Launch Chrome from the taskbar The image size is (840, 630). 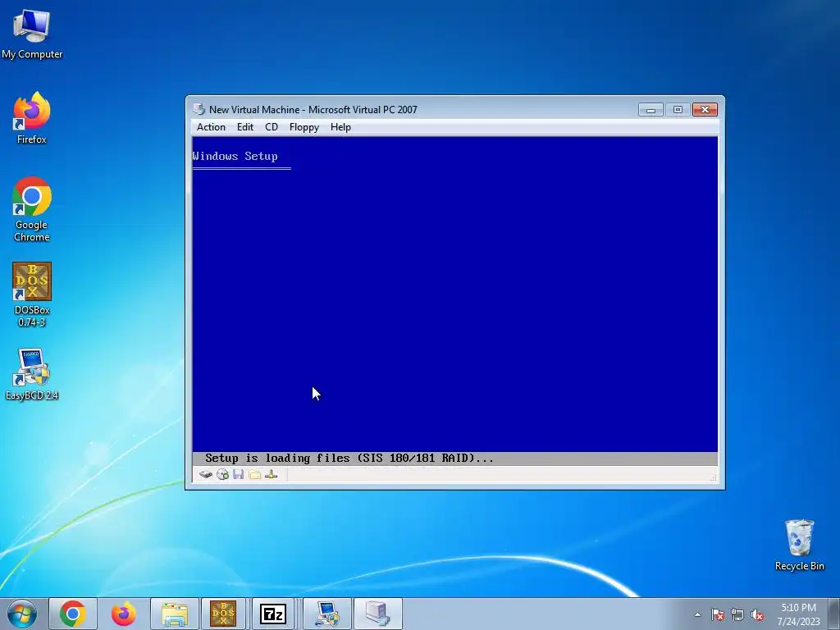pyautogui.click(x=73, y=614)
